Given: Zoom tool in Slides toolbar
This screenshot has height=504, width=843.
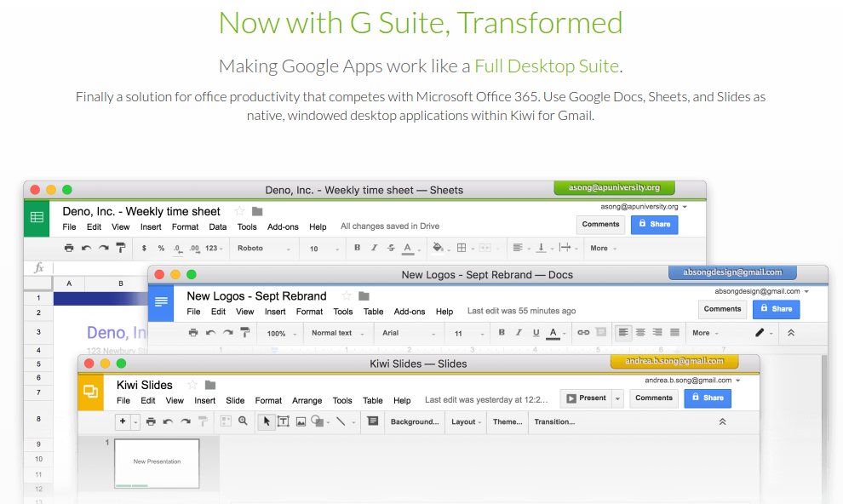Looking at the screenshot, I should point(243,421).
